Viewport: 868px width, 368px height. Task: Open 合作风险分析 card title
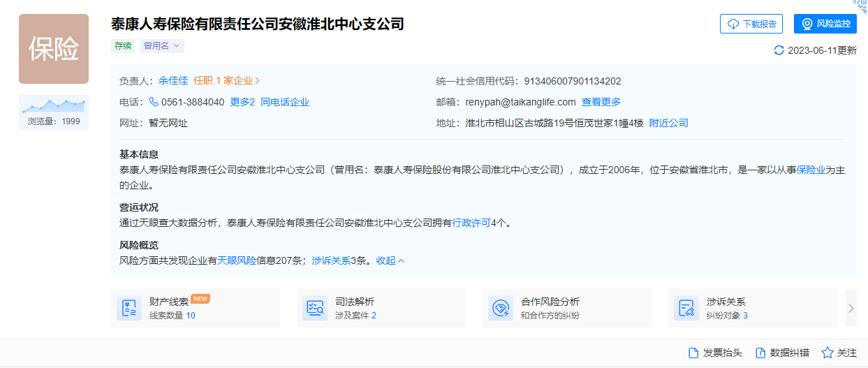click(550, 302)
